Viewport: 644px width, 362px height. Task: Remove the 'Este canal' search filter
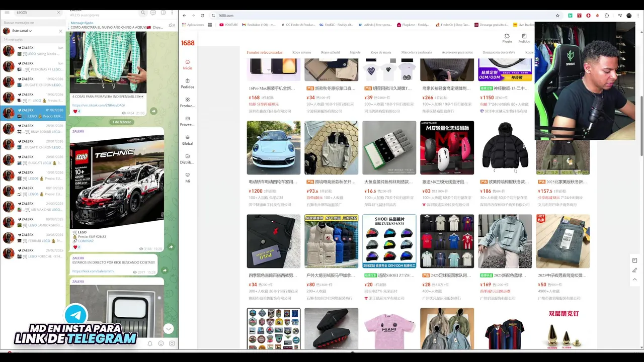click(60, 31)
